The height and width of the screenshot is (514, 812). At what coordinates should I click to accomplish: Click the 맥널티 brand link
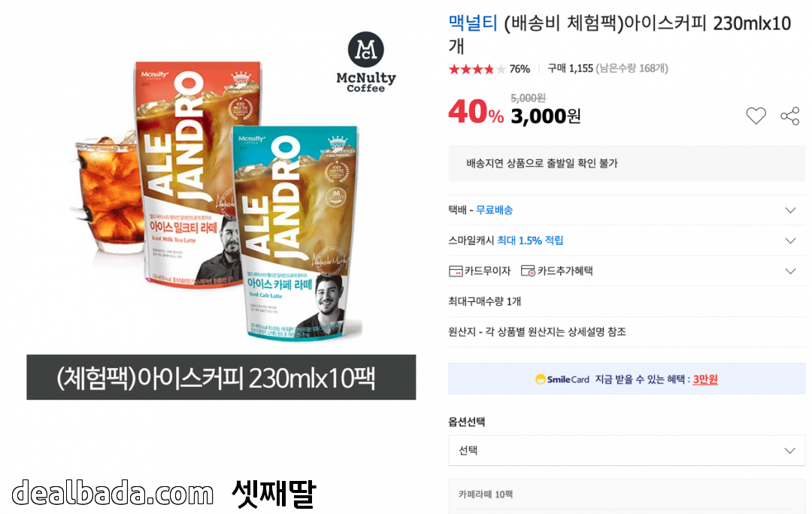click(x=472, y=23)
